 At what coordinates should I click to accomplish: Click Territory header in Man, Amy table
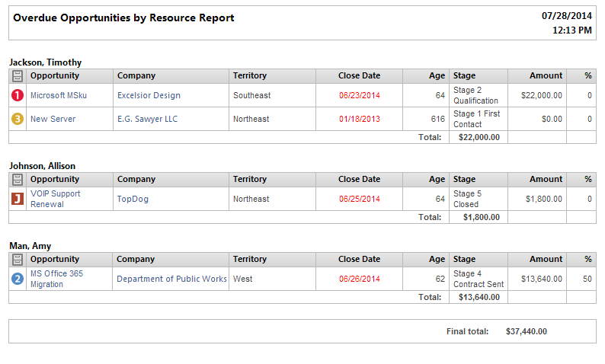coord(250,259)
